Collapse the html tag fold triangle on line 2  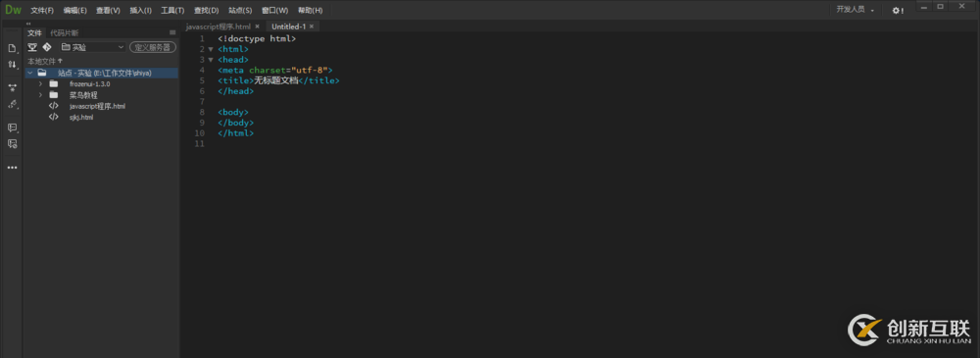[211, 49]
